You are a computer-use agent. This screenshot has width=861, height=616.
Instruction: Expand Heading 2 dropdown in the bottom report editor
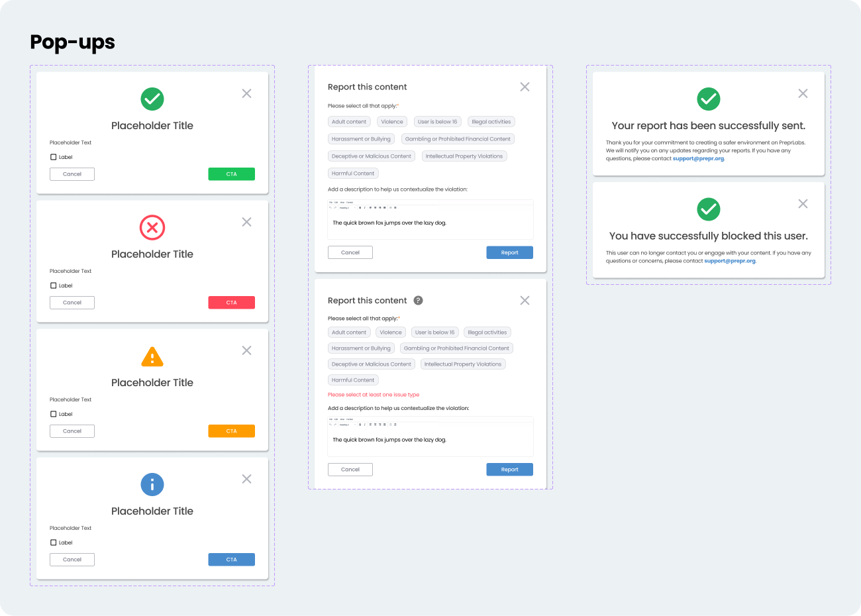coord(346,425)
